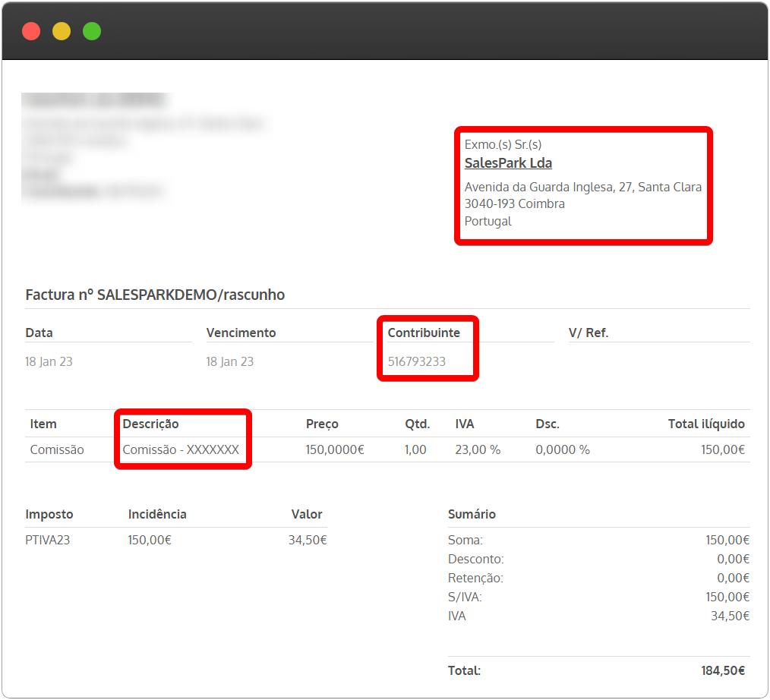Select the PTIVA23 tax code
The image size is (770, 700).
click(x=48, y=540)
